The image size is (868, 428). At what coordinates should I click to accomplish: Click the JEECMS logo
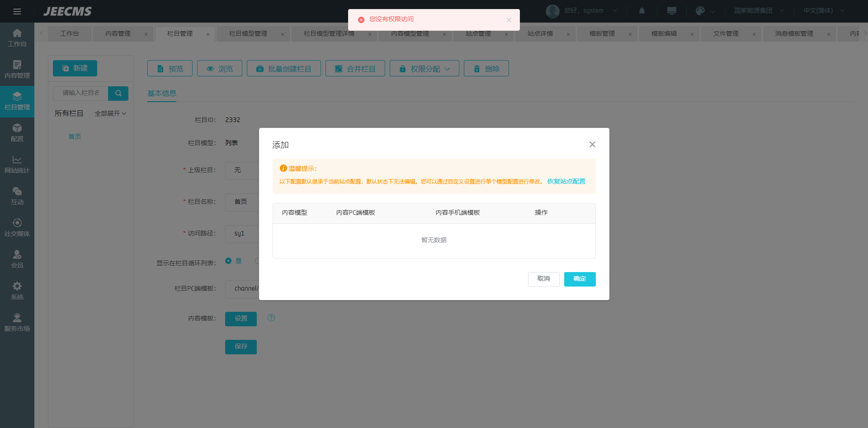click(67, 11)
